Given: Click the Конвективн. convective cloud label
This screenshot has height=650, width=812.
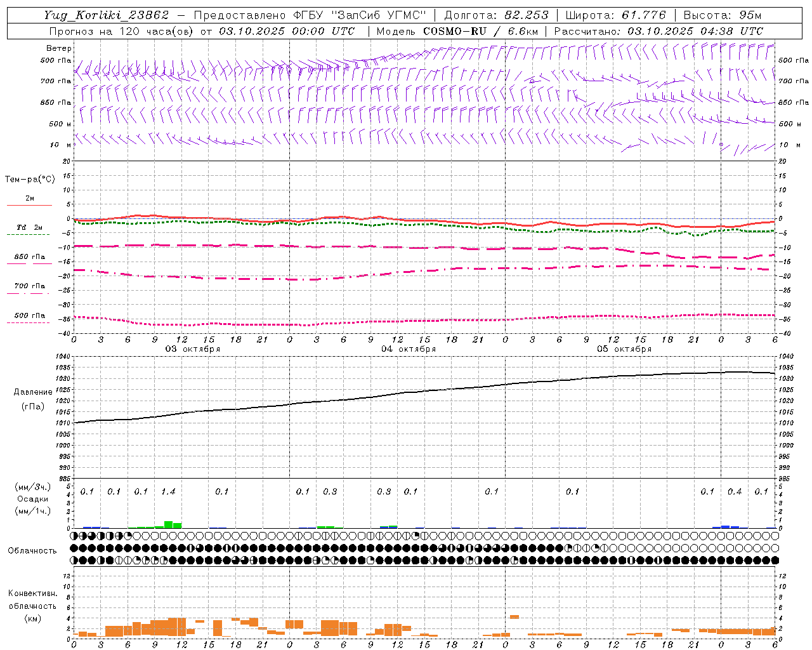Looking at the screenshot, I should (x=32, y=594).
